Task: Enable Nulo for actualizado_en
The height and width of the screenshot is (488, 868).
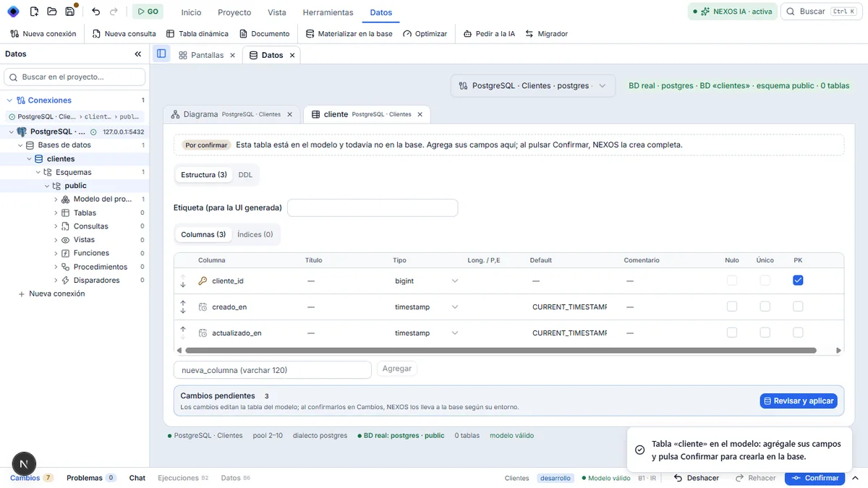Action: point(732,333)
